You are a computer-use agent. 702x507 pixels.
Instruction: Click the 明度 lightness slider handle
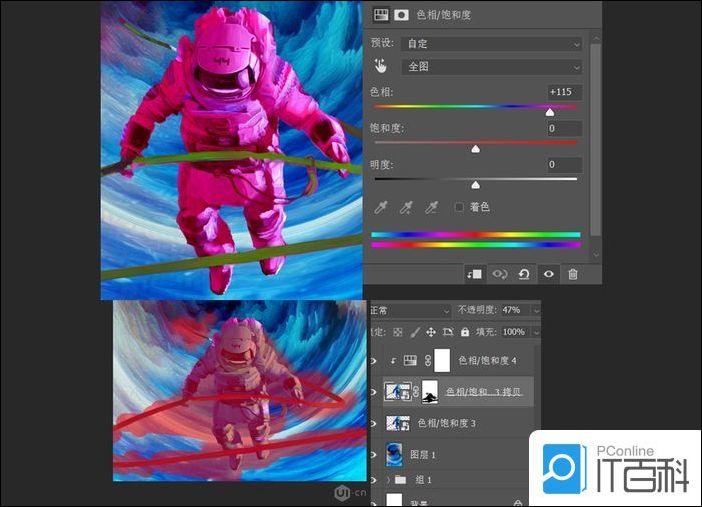coord(475,185)
